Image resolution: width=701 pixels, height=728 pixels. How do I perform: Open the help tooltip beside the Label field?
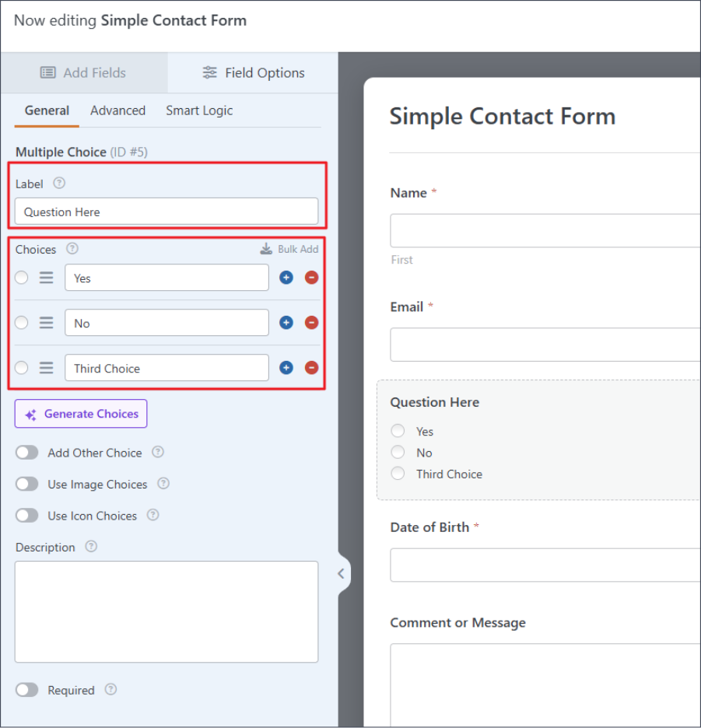pos(60,184)
